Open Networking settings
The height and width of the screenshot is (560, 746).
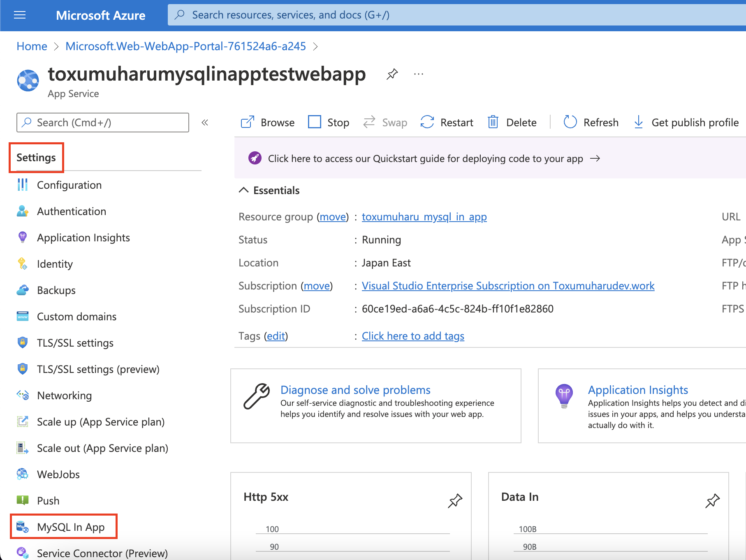[x=64, y=395]
